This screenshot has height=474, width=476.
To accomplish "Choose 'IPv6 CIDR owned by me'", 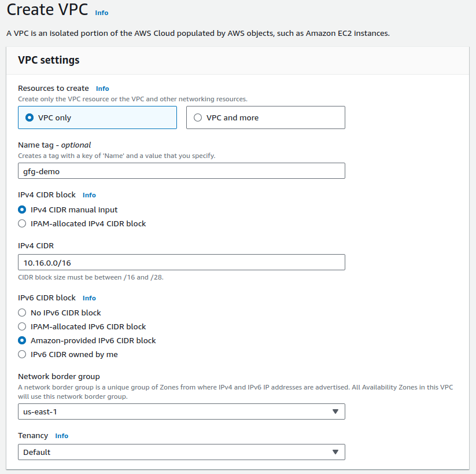I will pyautogui.click(x=22, y=354).
